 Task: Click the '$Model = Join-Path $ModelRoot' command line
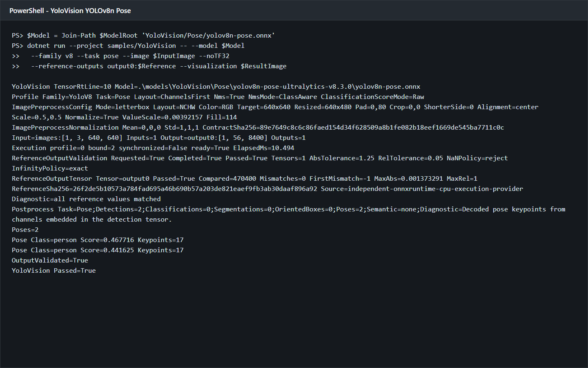click(143, 36)
